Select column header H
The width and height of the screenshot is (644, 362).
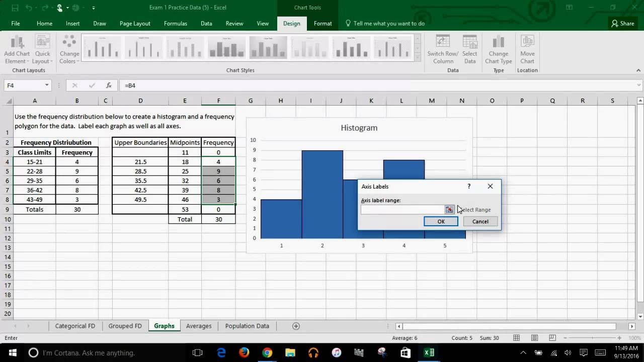tap(280, 101)
